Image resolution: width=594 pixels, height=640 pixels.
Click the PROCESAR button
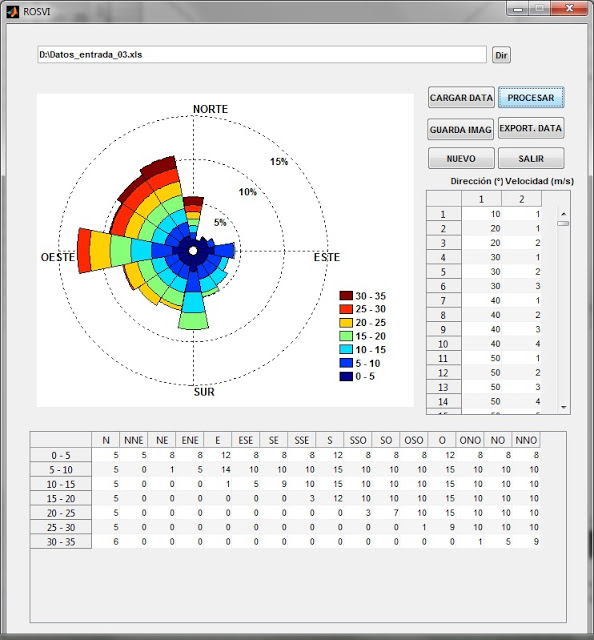click(x=531, y=98)
